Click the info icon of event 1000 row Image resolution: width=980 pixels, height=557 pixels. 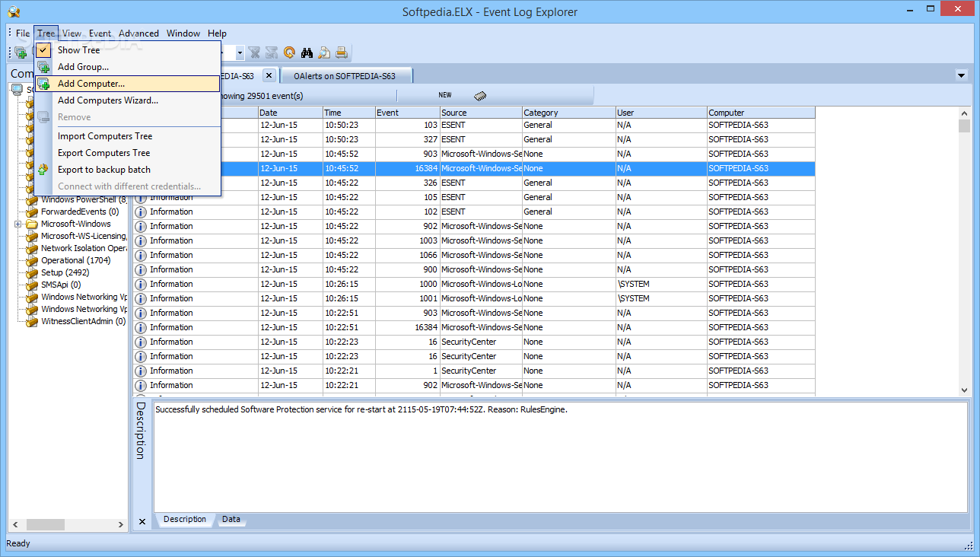(141, 284)
